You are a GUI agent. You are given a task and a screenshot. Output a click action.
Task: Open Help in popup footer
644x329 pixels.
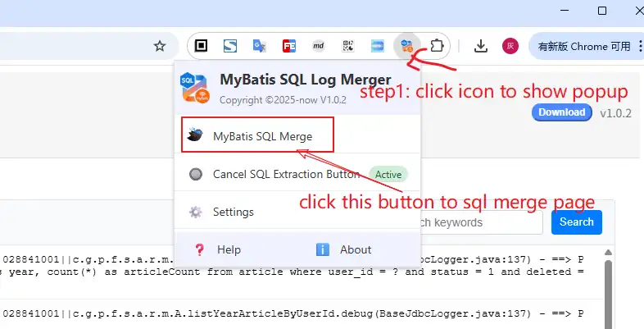[x=229, y=249]
